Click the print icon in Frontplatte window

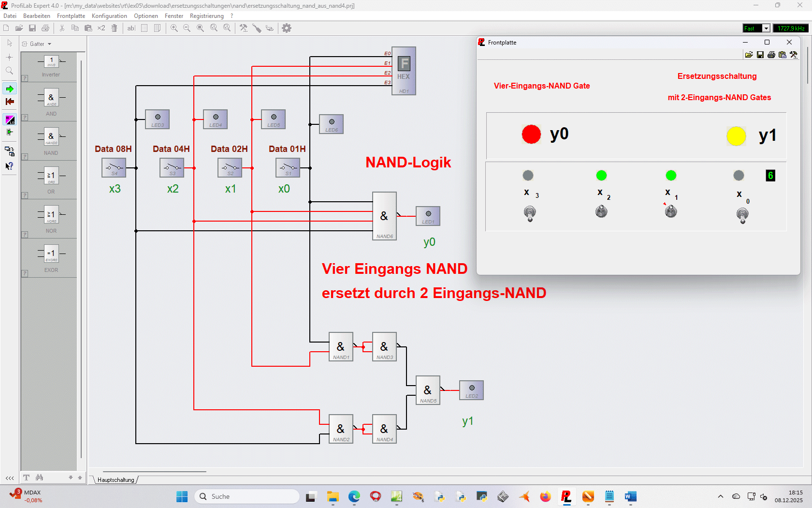tap(771, 55)
